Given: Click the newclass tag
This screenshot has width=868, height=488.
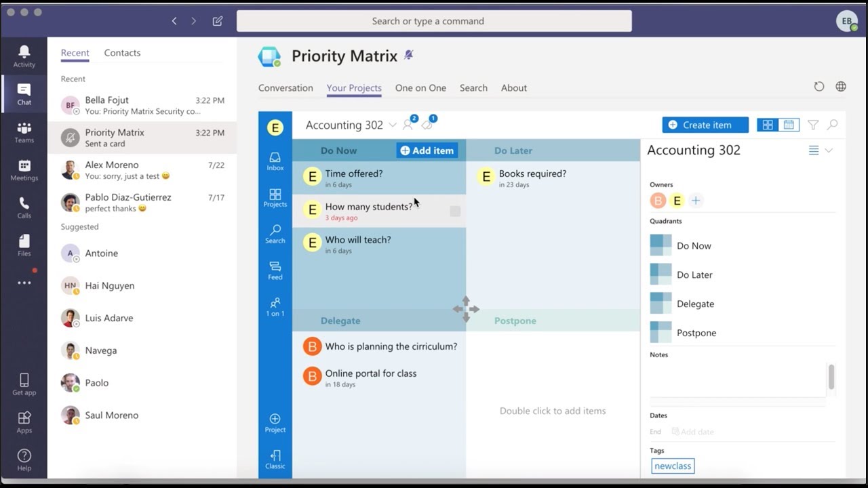Looking at the screenshot, I should point(673,466).
